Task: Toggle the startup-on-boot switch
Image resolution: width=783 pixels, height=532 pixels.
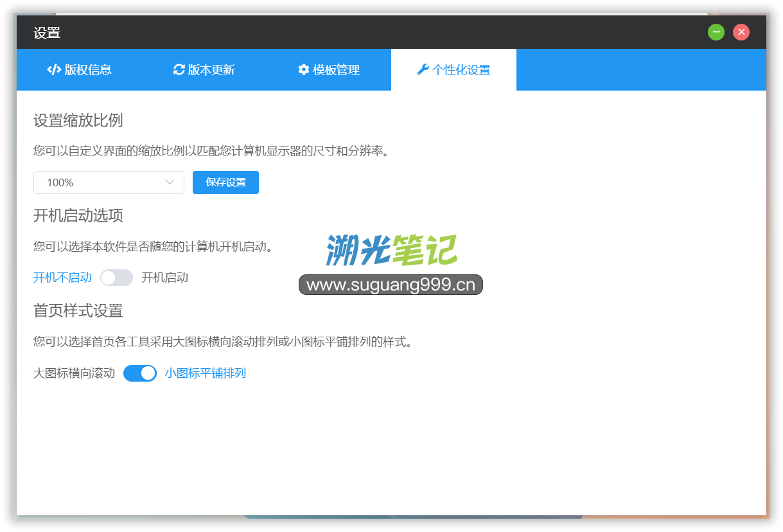Action: pyautogui.click(x=116, y=278)
